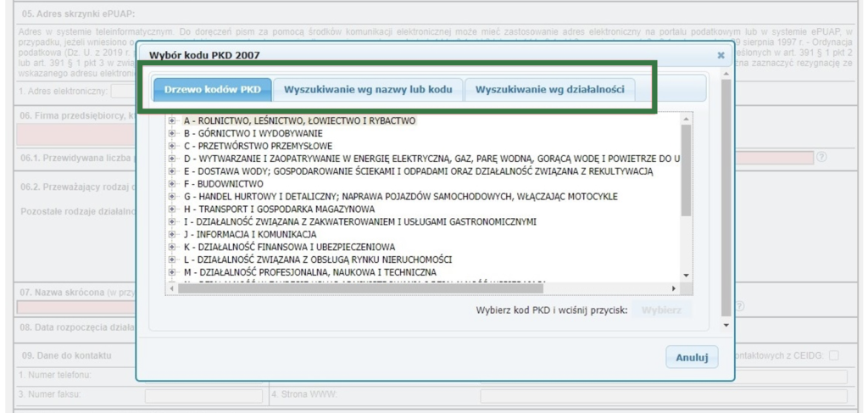Select row B - GÓRNICTWO I WYDOBYWANIE
This screenshot has height=413, width=868.
253,133
